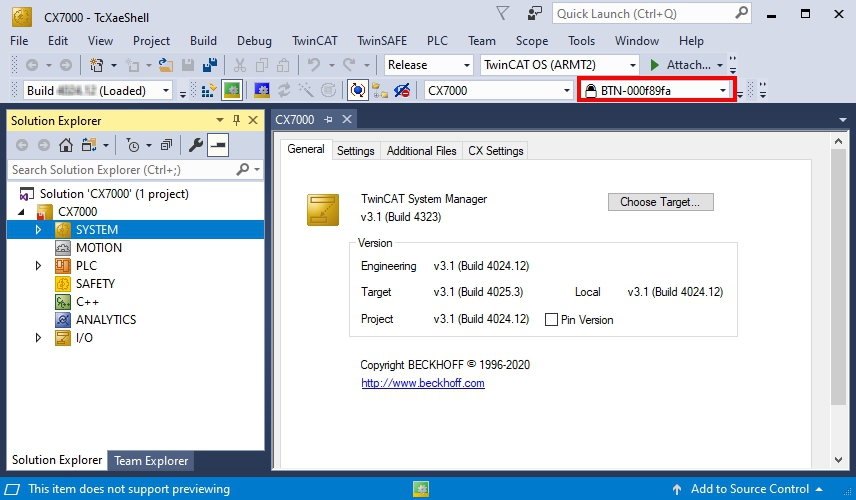The width and height of the screenshot is (856, 500).
Task: Click the TwinCAT System Manager logo icon
Action: coord(323,210)
